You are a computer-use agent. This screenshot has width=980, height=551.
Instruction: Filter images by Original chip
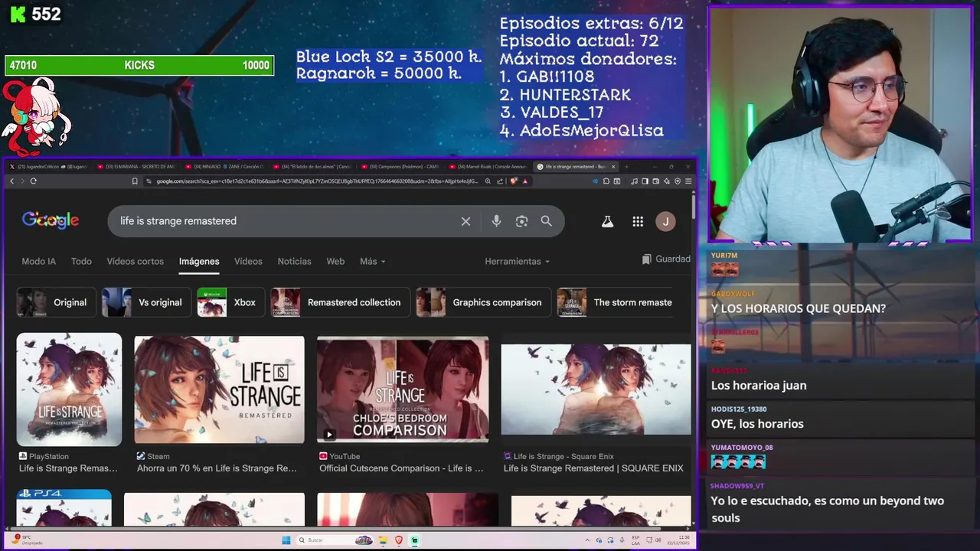click(57, 302)
